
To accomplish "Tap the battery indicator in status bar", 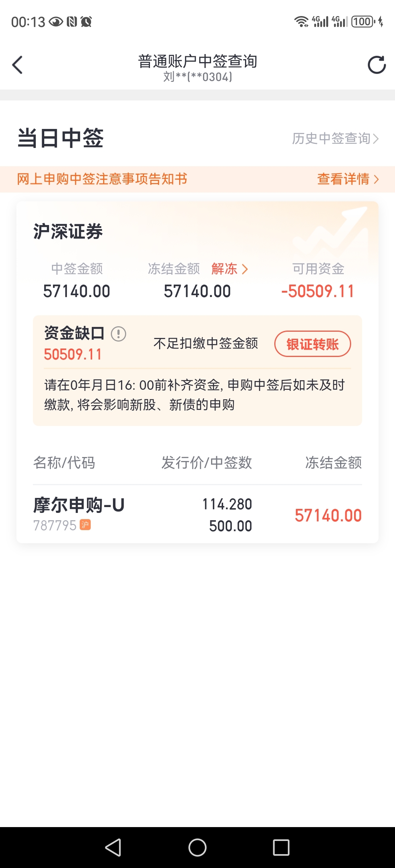I will click(363, 22).
